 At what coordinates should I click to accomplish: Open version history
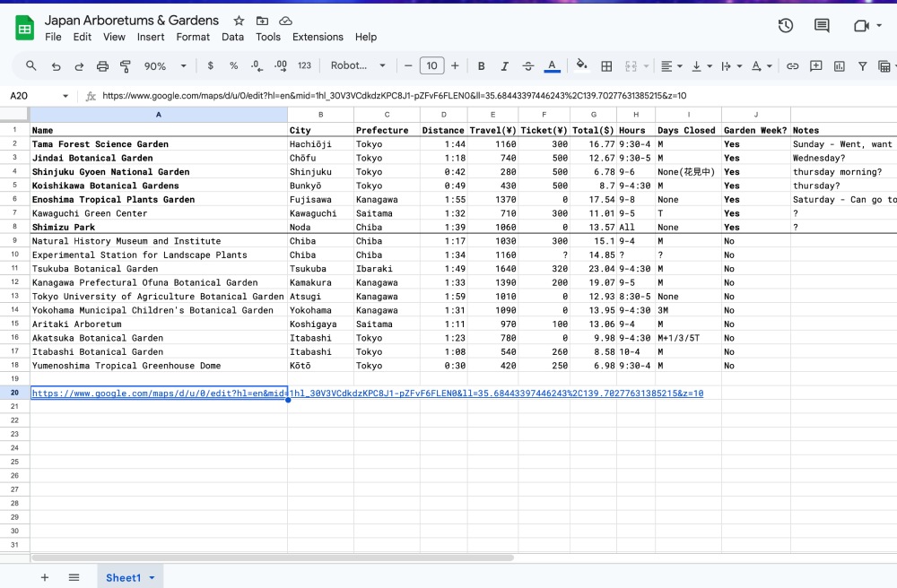tap(785, 26)
